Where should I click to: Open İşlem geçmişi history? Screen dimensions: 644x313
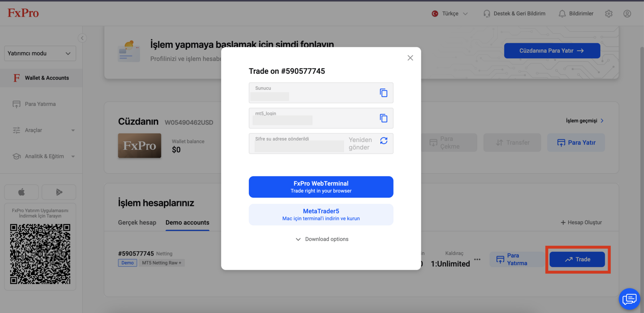(585, 121)
